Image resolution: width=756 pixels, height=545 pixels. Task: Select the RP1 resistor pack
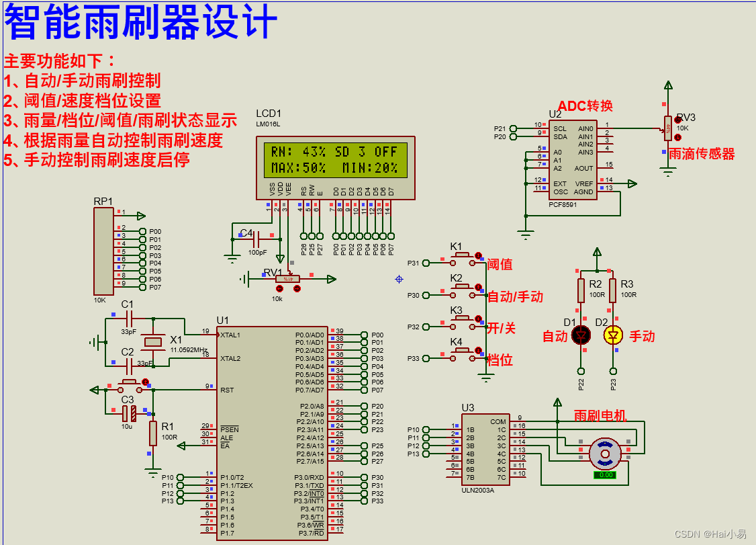click(x=103, y=251)
